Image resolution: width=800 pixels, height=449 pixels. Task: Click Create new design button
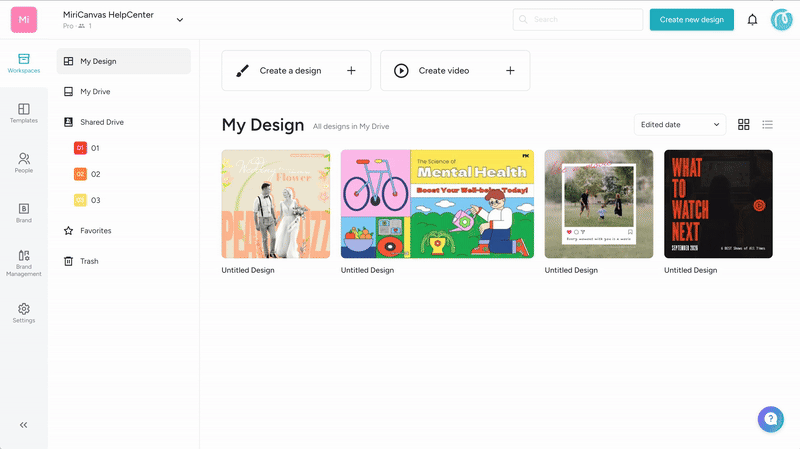click(691, 19)
